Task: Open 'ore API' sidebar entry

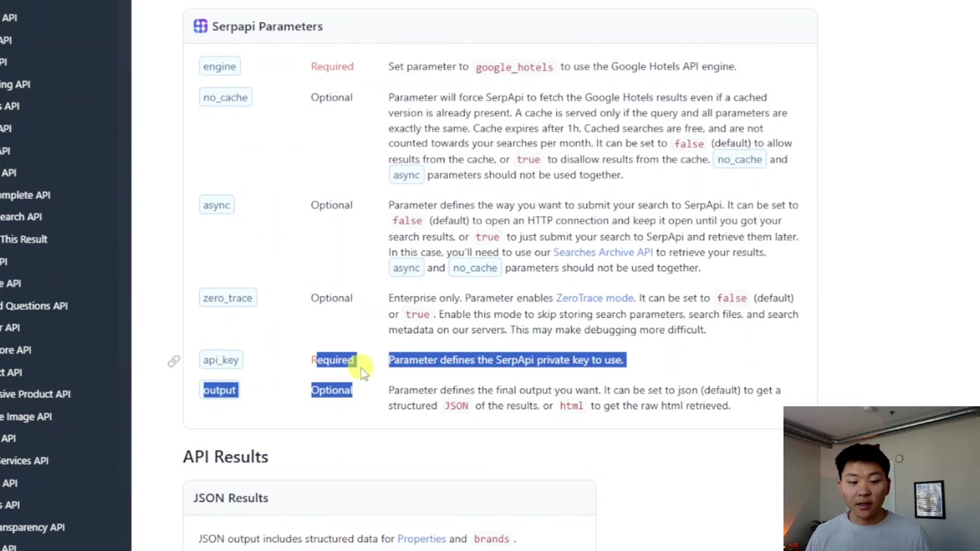Action: (16, 350)
